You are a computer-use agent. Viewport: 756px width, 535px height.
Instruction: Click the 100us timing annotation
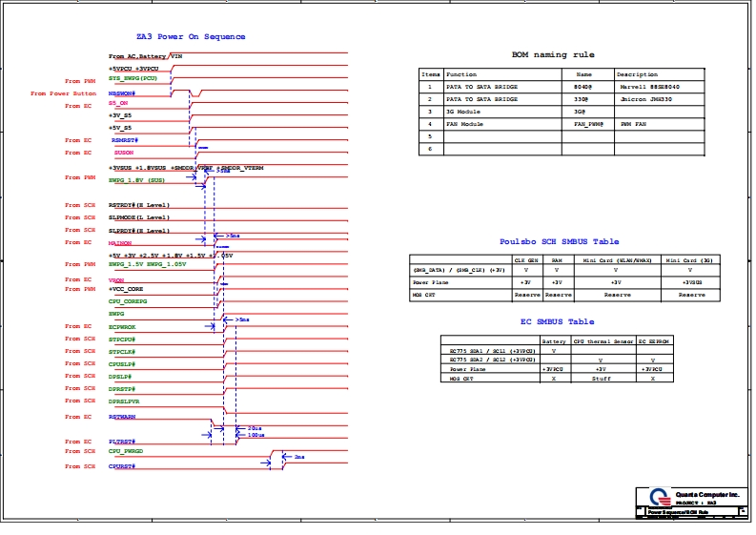coord(255,435)
